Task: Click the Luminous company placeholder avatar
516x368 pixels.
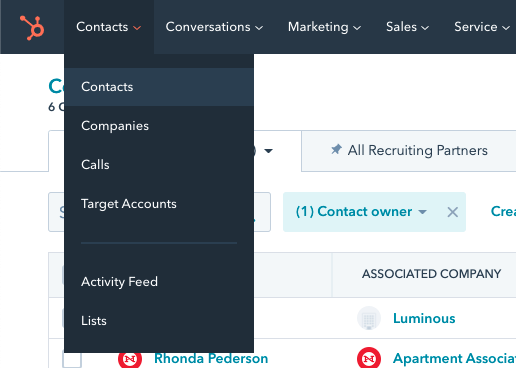Action: click(369, 318)
